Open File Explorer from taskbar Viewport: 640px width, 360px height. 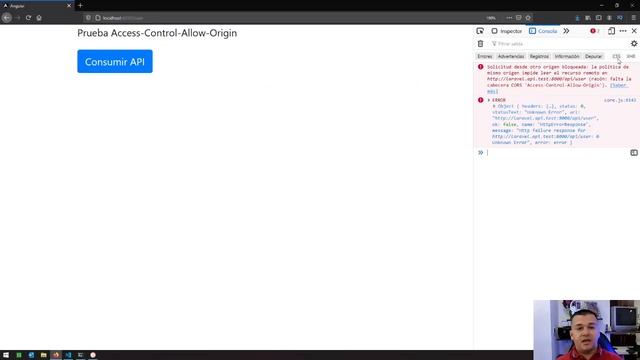coord(43,355)
